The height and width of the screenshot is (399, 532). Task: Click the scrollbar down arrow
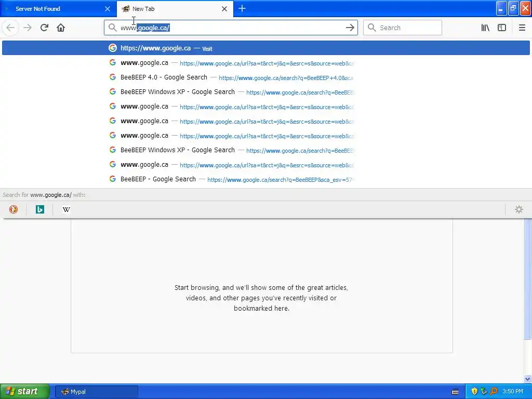tap(528, 379)
